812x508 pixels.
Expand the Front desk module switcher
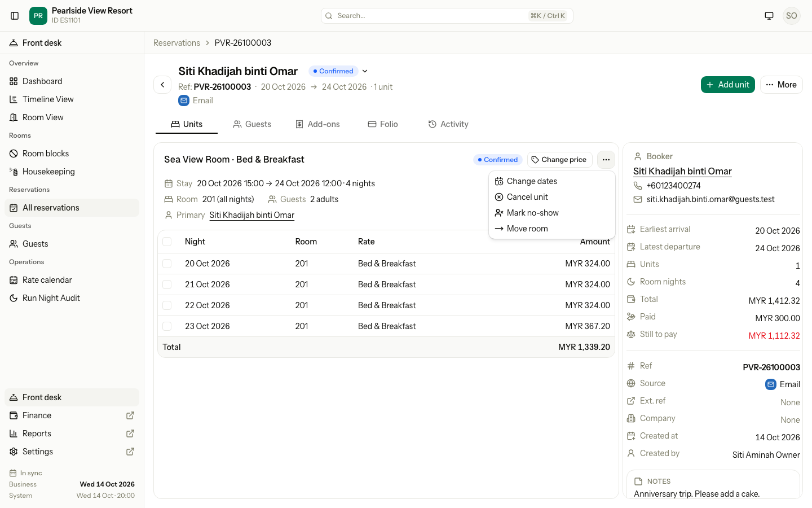(x=72, y=43)
